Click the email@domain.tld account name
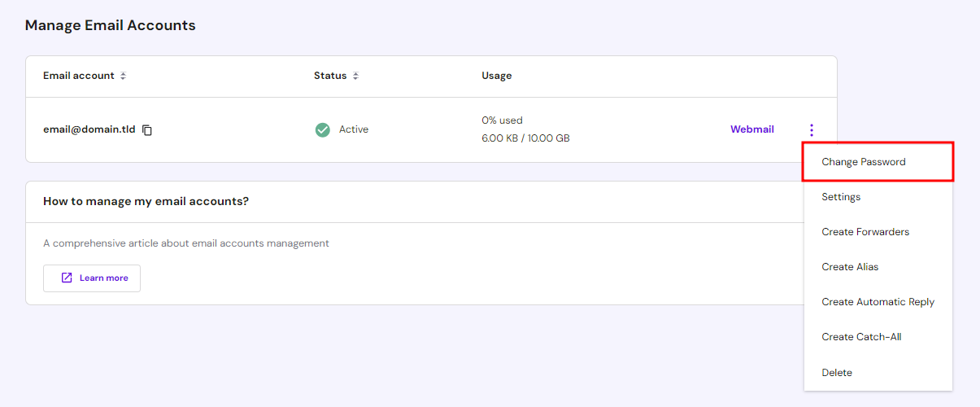Image resolution: width=980 pixels, height=407 pixels. [x=89, y=129]
